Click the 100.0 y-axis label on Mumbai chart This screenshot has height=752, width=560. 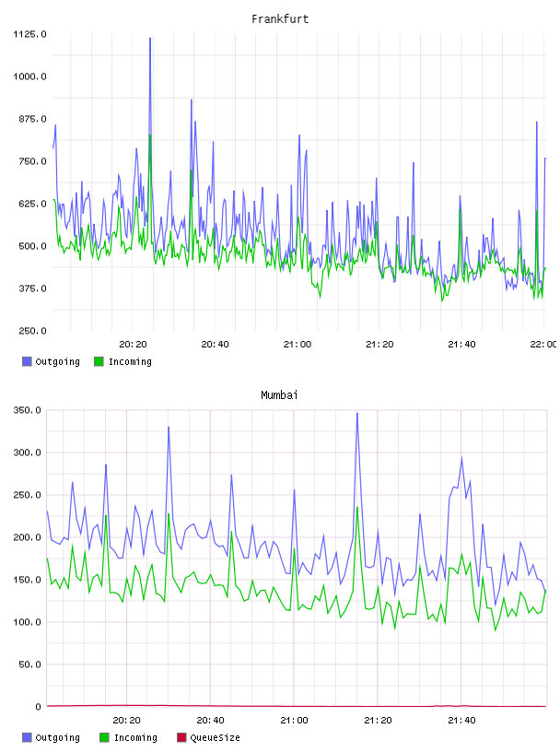point(27,622)
